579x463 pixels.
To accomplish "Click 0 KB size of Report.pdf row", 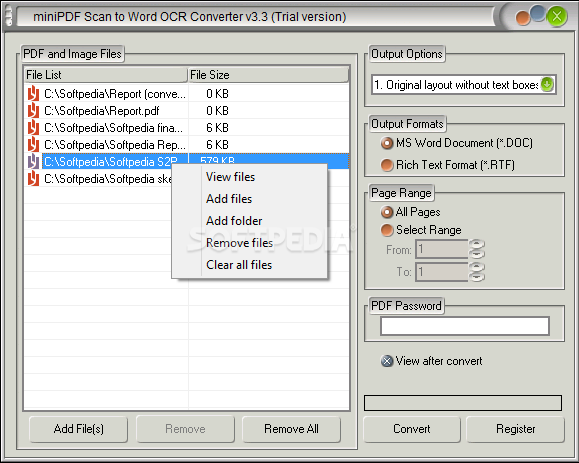I will pos(217,111).
